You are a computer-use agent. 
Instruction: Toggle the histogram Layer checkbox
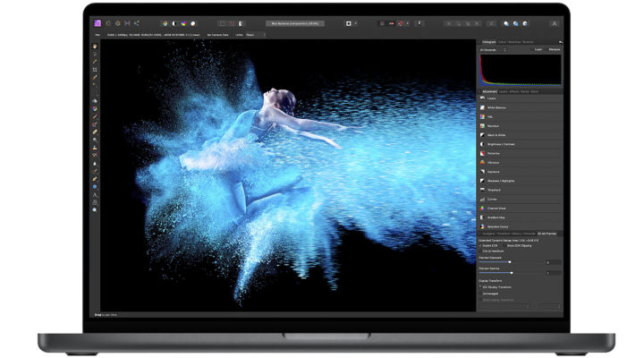pyautogui.click(x=533, y=49)
